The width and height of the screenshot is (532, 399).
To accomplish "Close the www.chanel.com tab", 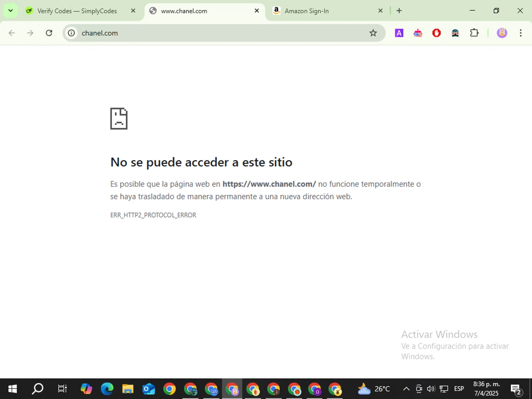I will [x=257, y=11].
